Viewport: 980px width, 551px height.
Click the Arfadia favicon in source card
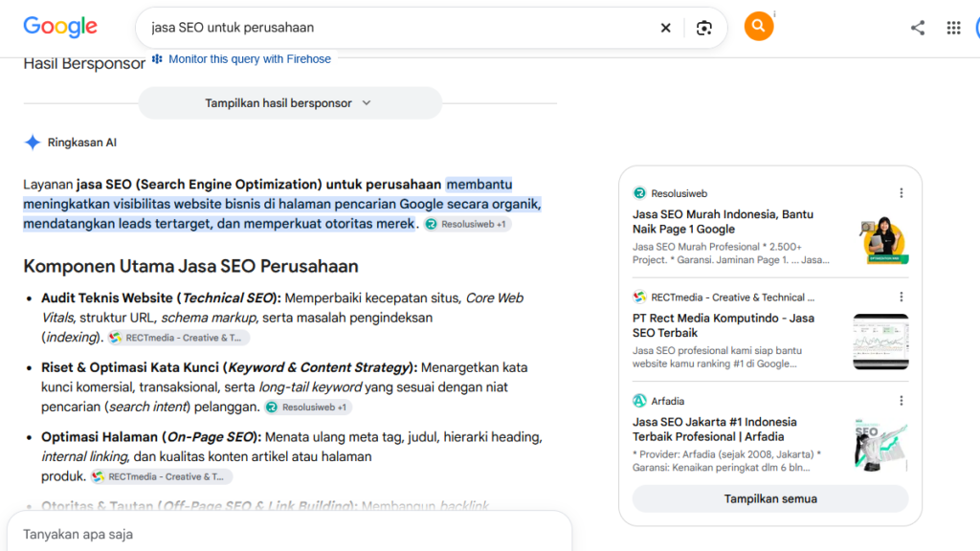click(639, 401)
